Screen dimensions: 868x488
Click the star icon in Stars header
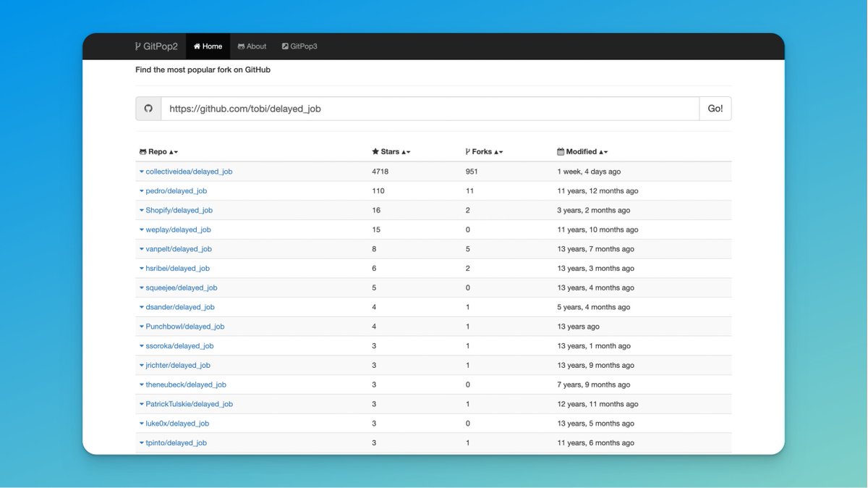tap(375, 152)
